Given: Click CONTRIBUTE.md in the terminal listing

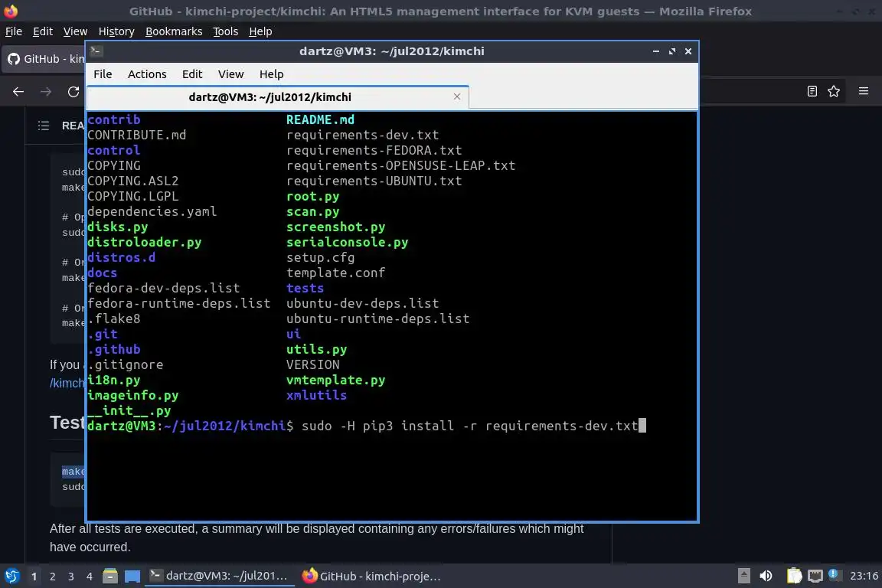Looking at the screenshot, I should click(137, 135).
